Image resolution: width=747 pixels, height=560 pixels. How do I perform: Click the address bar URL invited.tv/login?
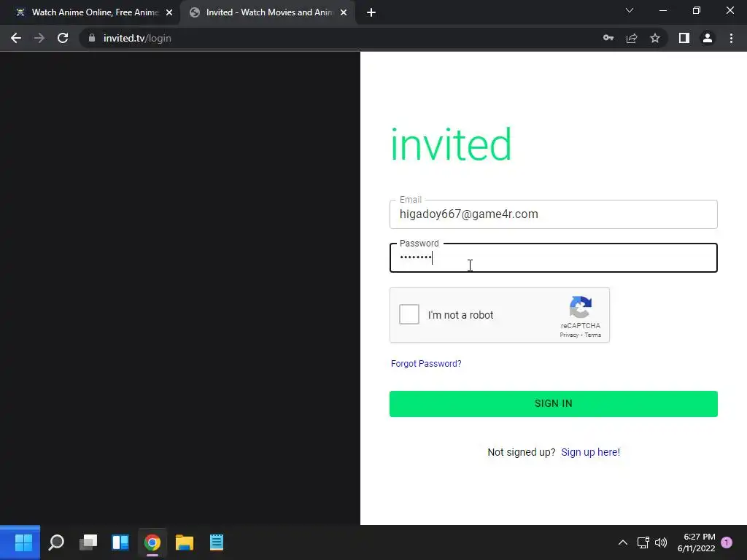tap(137, 38)
